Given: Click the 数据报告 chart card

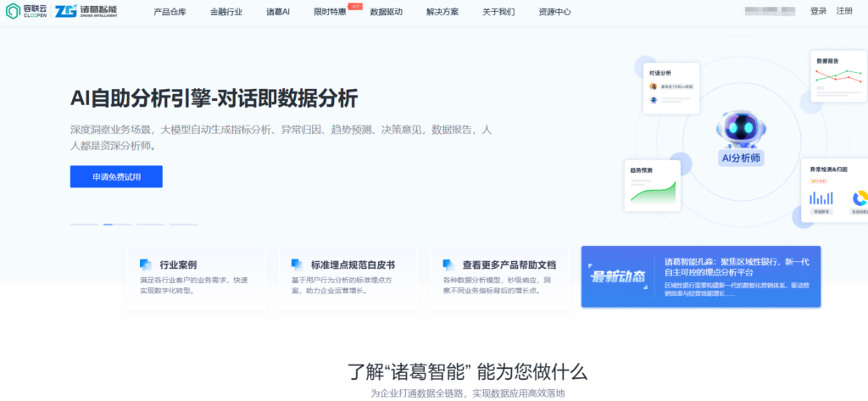Looking at the screenshot, I should 838,76.
